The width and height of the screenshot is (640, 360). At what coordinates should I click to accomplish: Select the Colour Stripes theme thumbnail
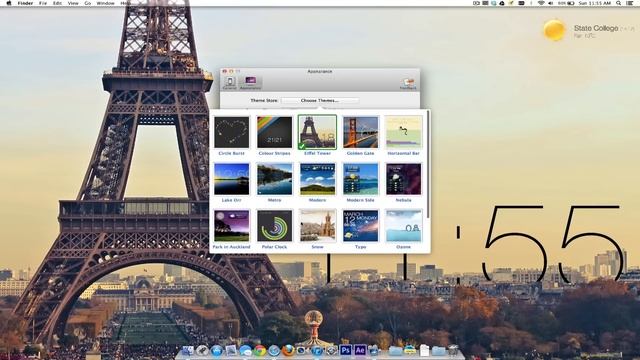click(x=274, y=132)
